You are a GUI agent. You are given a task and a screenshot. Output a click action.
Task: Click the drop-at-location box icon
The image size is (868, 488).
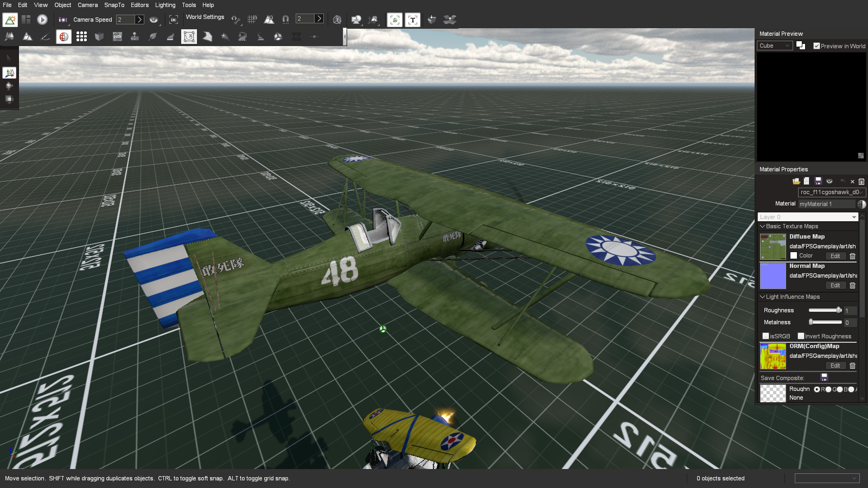[432, 20]
